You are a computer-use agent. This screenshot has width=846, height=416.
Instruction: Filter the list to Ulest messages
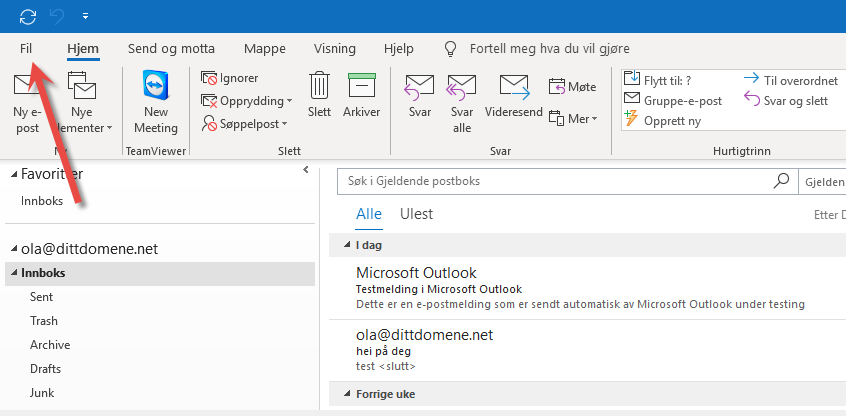point(417,214)
